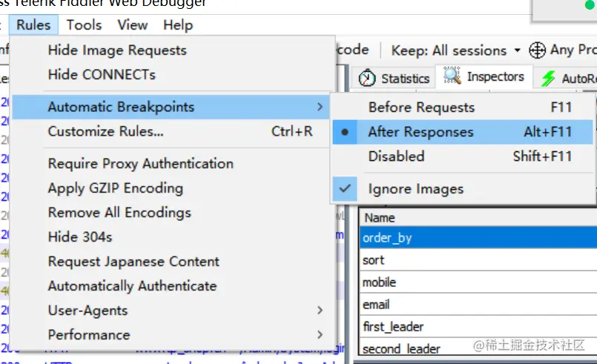
Task: Open the View menu
Action: 133,25
